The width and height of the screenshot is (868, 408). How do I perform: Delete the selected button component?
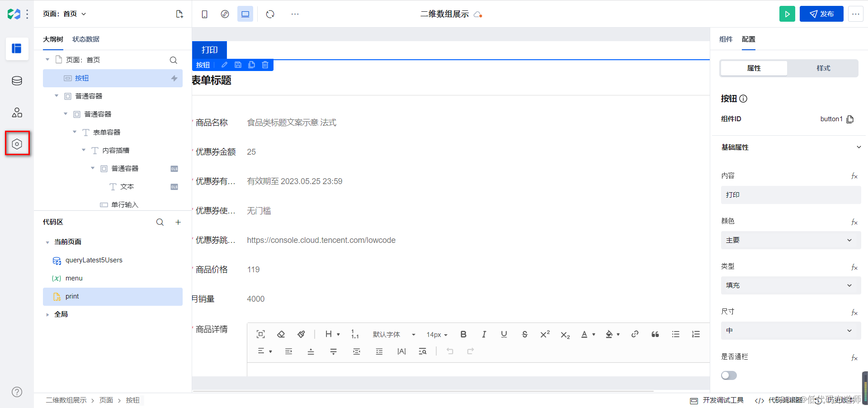point(265,65)
